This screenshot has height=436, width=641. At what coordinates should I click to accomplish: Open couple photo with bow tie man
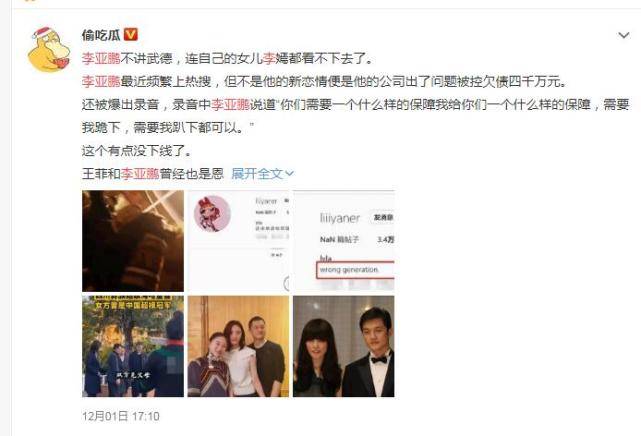(x=344, y=347)
